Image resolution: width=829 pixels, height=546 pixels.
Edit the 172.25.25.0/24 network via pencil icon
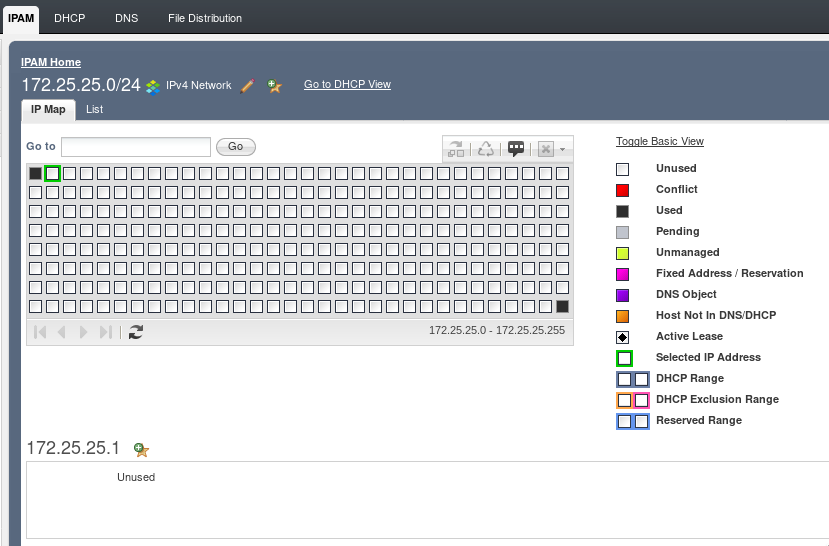247,86
